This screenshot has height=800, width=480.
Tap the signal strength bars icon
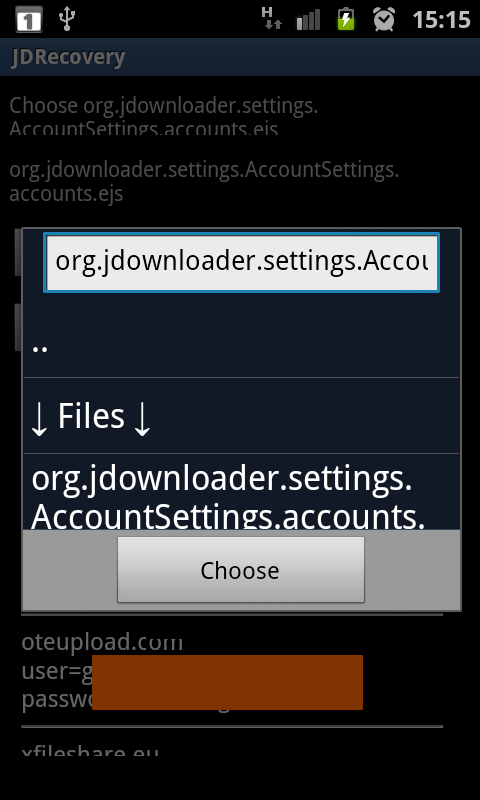[x=308, y=19]
